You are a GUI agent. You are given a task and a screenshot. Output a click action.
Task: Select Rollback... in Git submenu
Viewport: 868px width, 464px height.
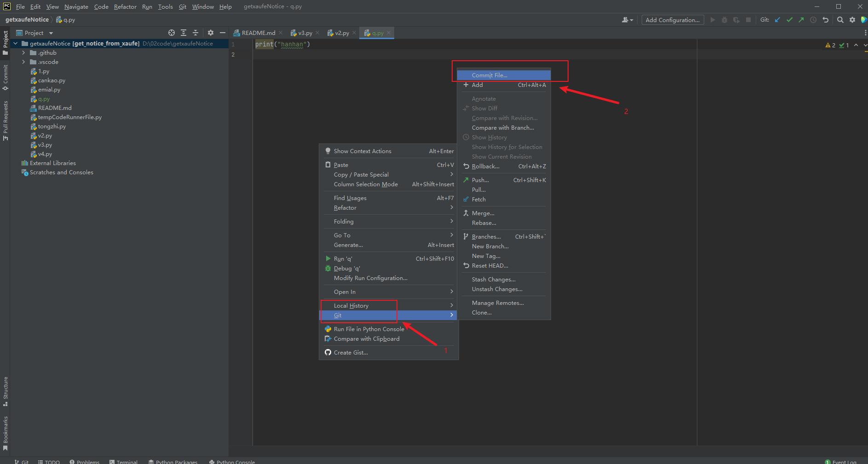504,166
